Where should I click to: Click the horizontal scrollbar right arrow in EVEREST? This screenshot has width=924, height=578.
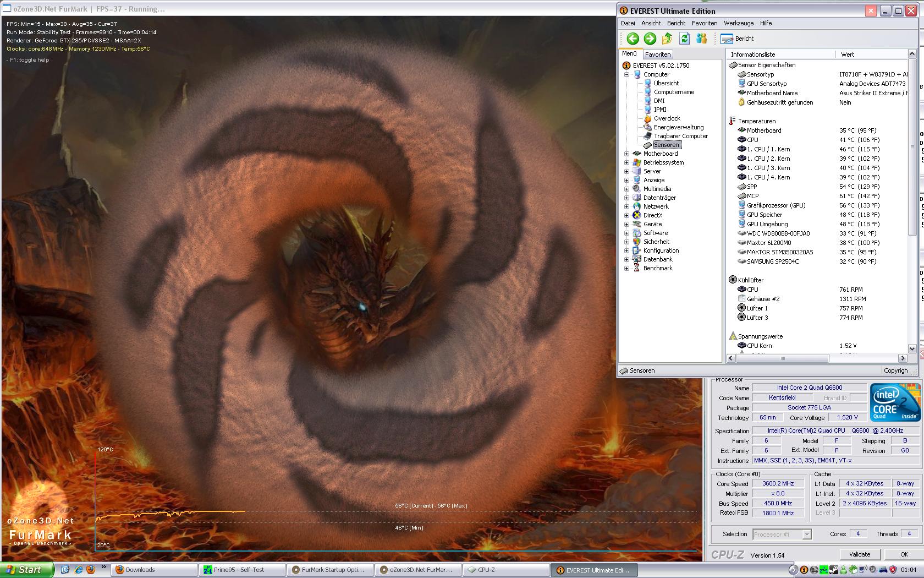point(903,358)
